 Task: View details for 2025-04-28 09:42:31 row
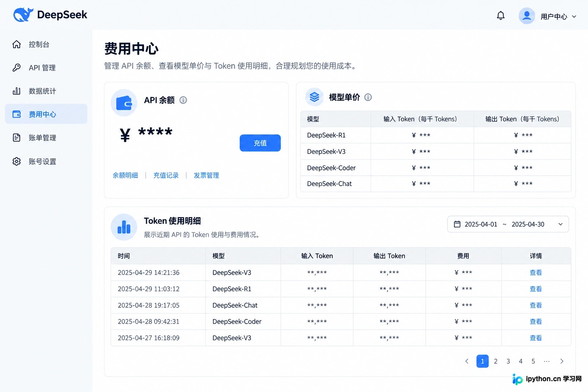536,322
